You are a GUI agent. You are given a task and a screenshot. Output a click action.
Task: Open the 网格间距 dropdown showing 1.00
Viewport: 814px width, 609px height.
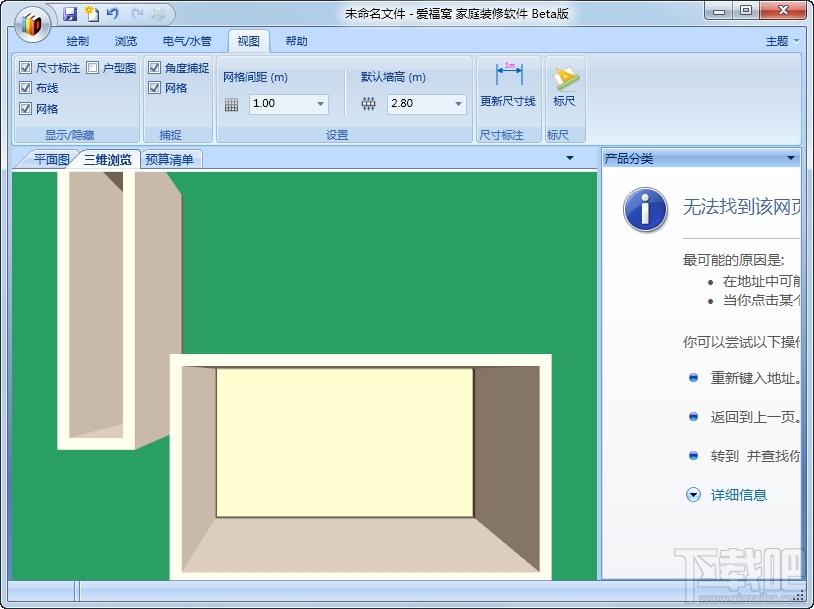[x=320, y=104]
